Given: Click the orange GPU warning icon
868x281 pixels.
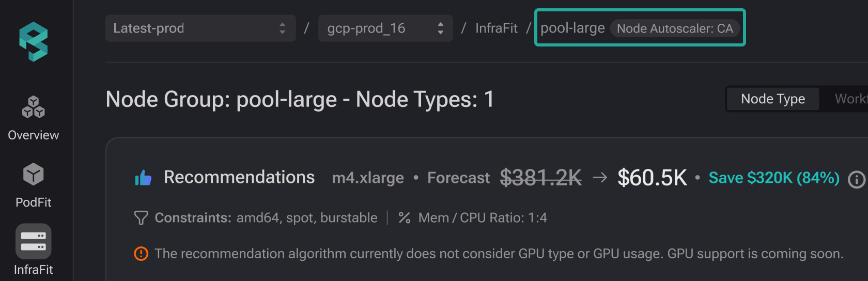Looking at the screenshot, I should coord(141,254).
